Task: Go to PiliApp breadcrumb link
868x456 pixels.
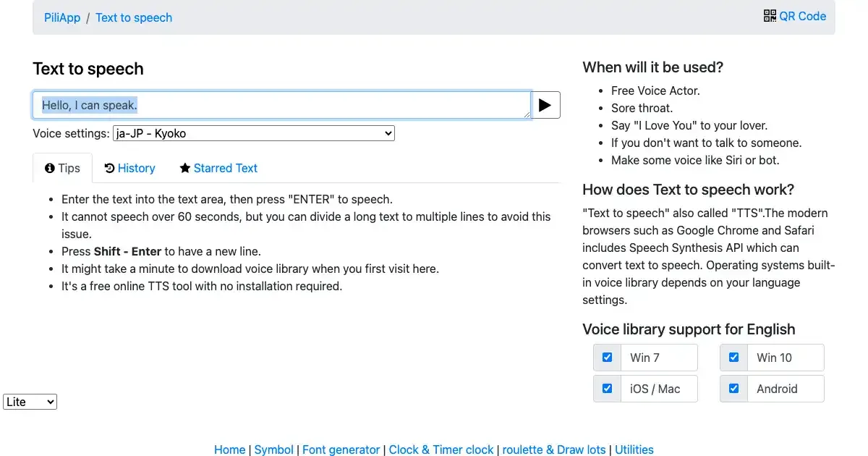Action: (x=62, y=17)
